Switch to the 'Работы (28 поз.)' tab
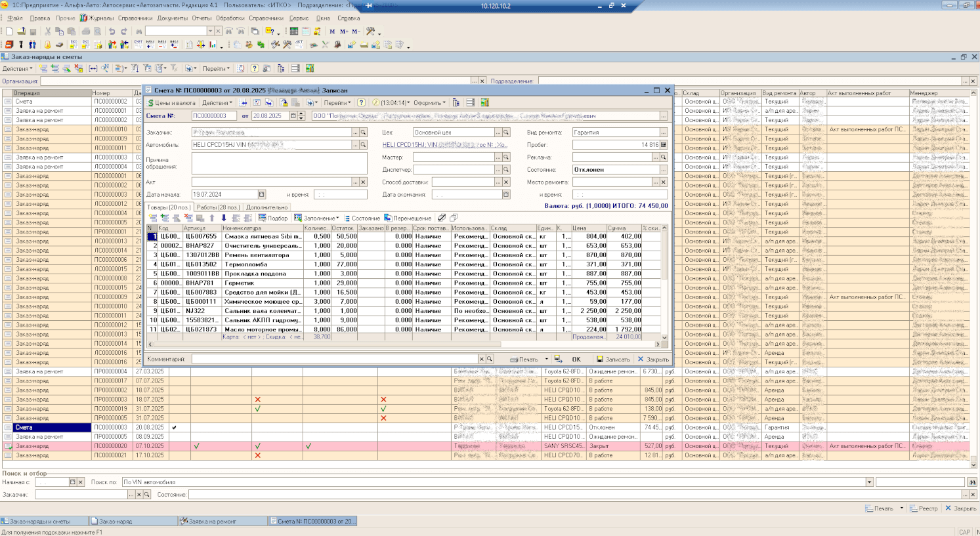 218,207
